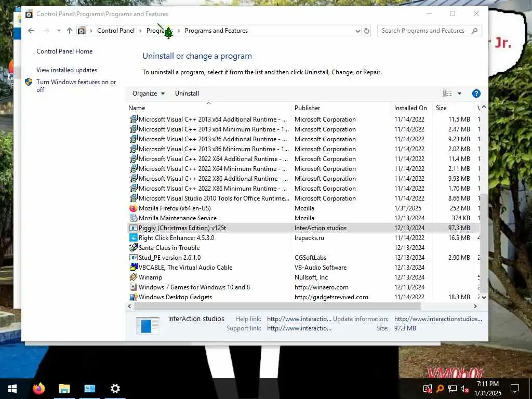Click the vertical scrollbar down arrow
Screen dimensions: 532x399
tap(484, 297)
